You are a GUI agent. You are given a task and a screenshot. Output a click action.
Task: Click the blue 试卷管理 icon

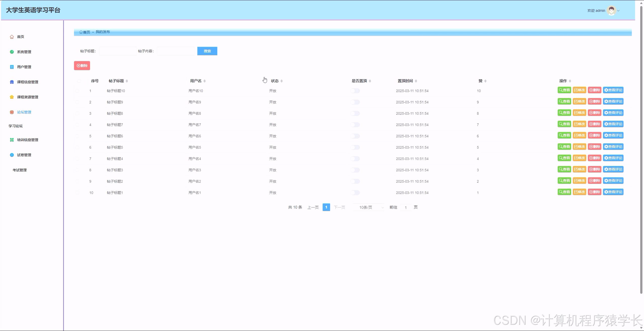pyautogui.click(x=12, y=155)
